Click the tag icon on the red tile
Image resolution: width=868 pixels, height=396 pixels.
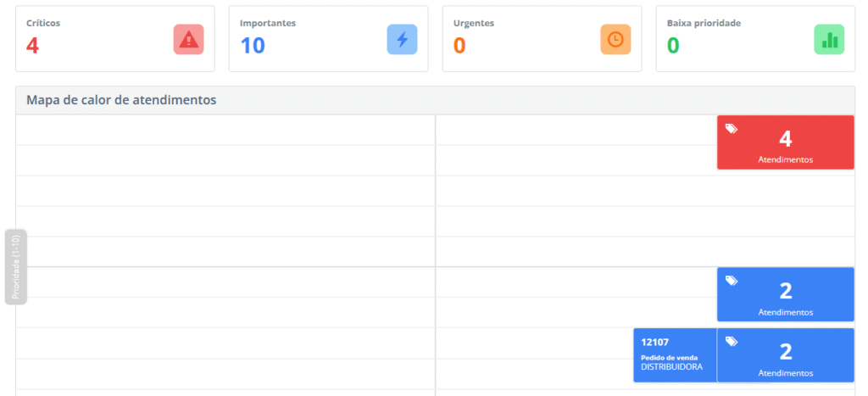click(732, 129)
